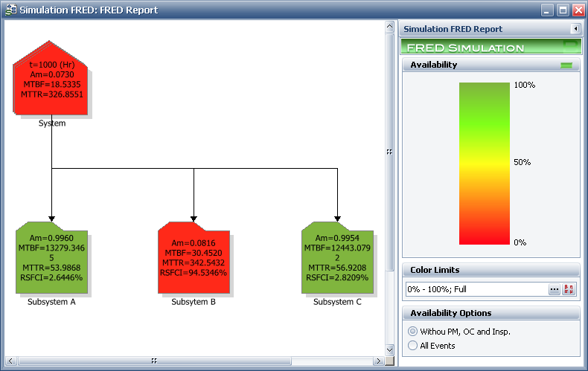Select the 'All Events' radio button
Image resolution: width=588 pixels, height=371 pixels.
pyautogui.click(x=413, y=346)
